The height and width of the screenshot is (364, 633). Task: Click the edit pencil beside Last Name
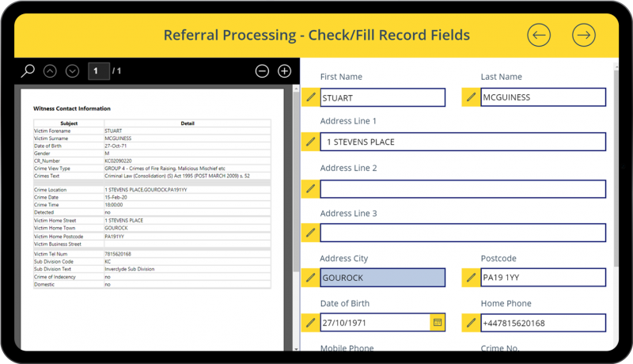click(471, 97)
